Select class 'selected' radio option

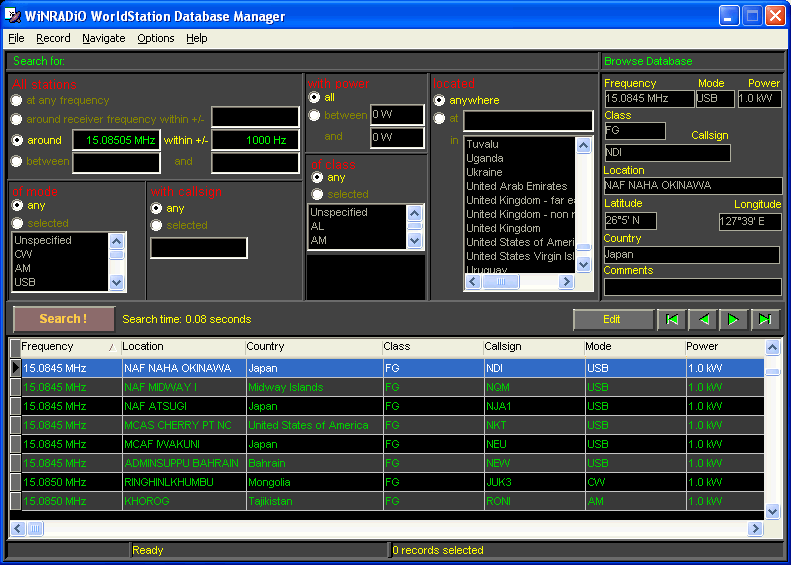point(317,194)
